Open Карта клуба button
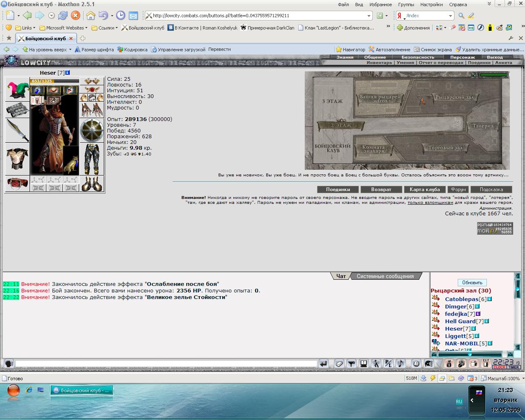The width and height of the screenshot is (525, 420). [425, 189]
